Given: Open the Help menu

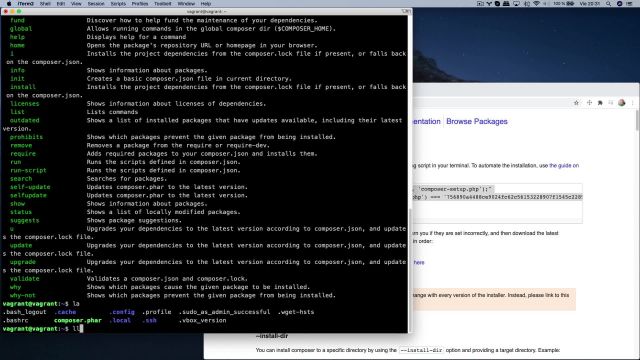Looking at the screenshot, I should click(x=206, y=4).
